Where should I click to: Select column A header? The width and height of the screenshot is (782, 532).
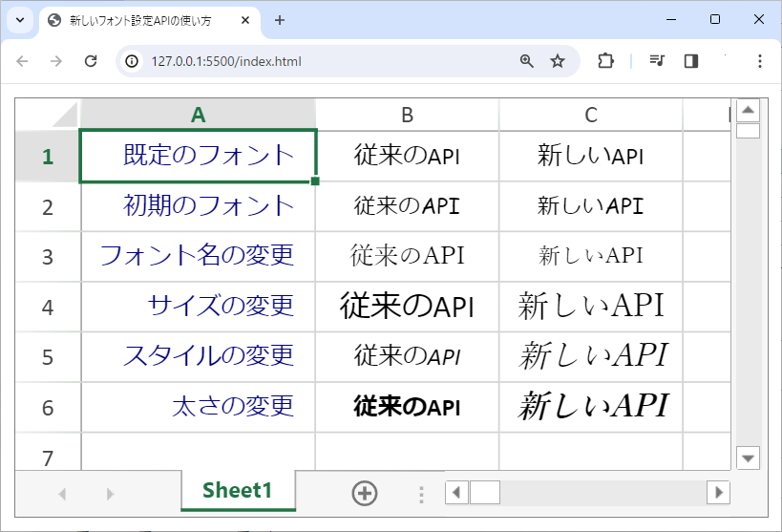pyautogui.click(x=198, y=115)
